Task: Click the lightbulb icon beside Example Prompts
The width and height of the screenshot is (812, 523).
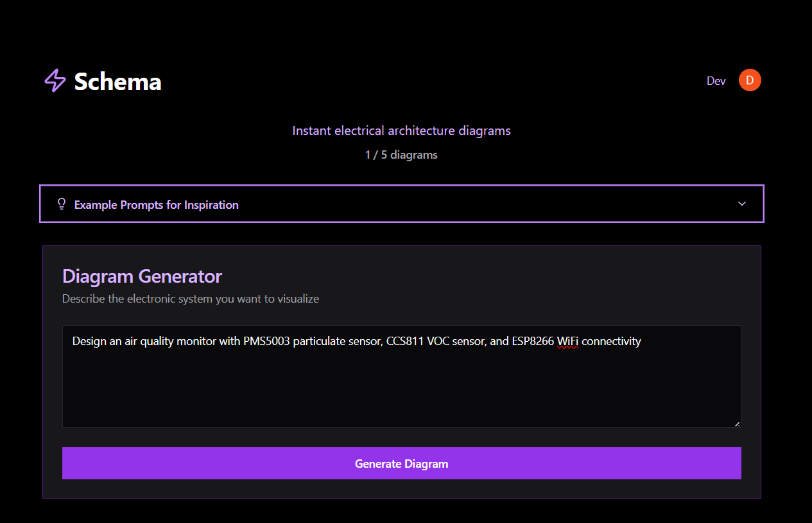Action: (62, 204)
